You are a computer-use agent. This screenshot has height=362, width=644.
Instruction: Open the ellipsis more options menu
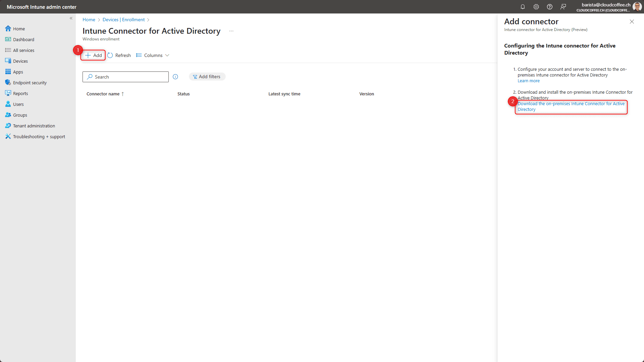click(x=231, y=31)
